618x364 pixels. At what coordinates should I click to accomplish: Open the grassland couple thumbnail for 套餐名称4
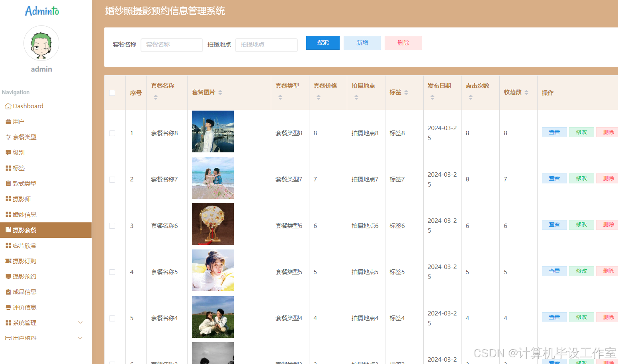click(213, 317)
